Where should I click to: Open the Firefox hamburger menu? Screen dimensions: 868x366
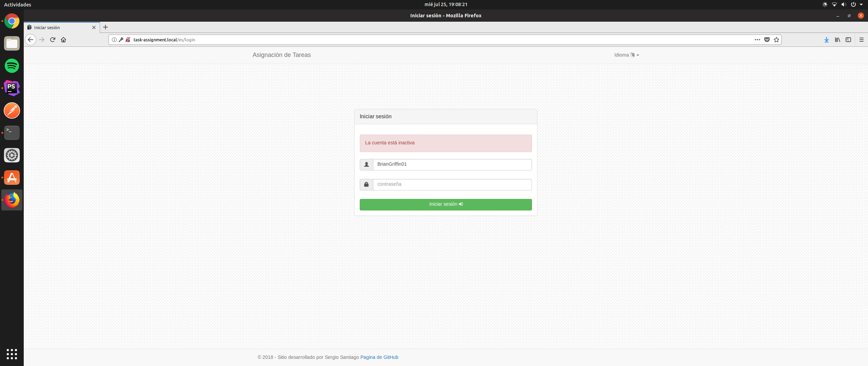[861, 40]
